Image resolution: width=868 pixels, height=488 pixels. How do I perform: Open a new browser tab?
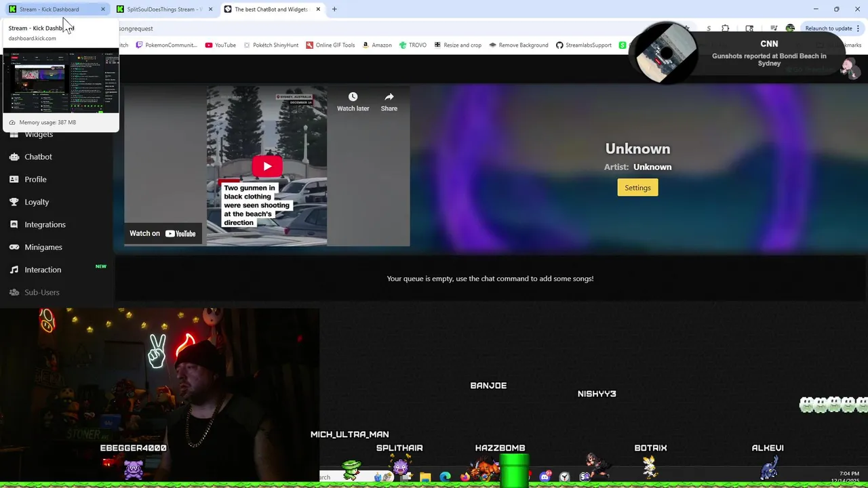tap(334, 9)
